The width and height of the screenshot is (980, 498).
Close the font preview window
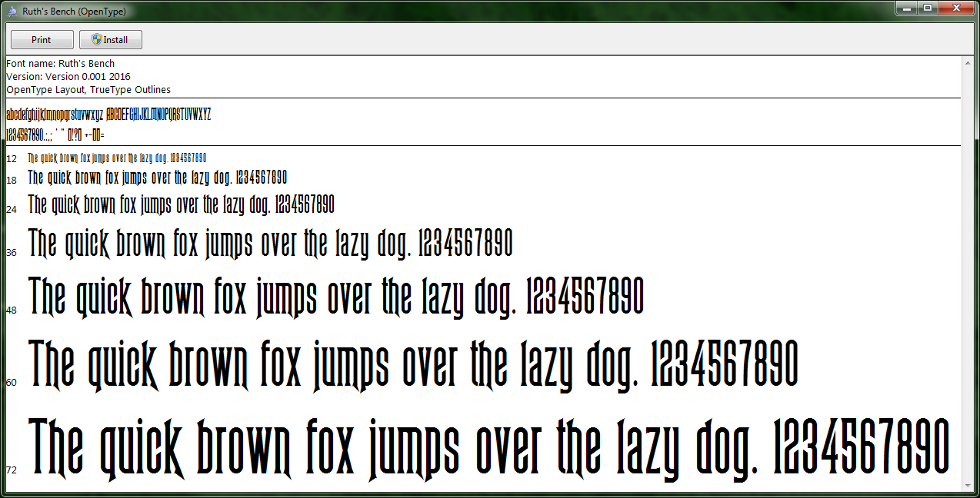(x=955, y=8)
